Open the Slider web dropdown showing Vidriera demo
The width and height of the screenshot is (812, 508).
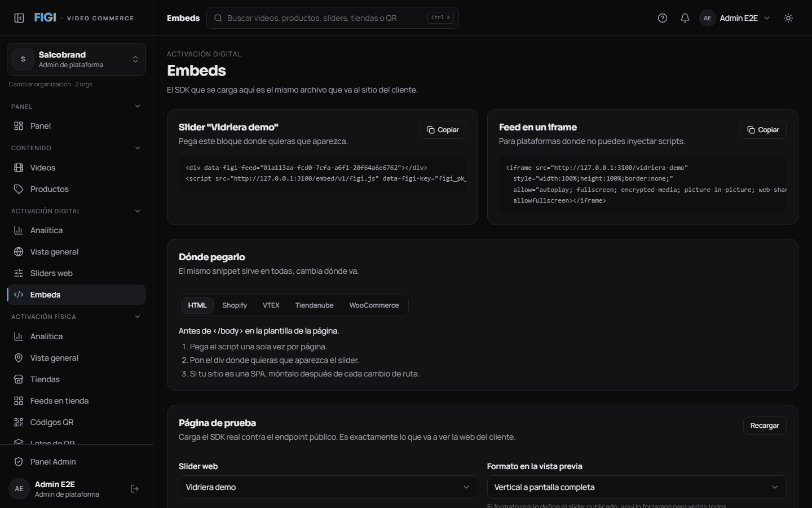[x=328, y=487]
